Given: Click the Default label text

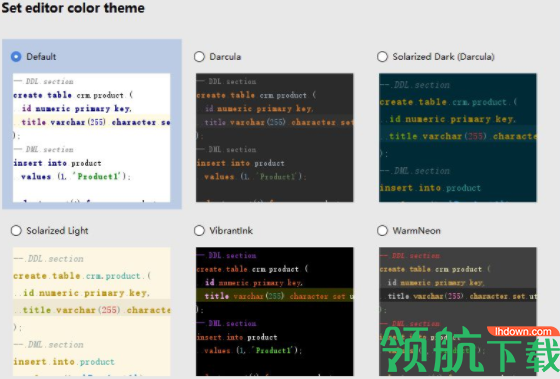Looking at the screenshot, I should (x=41, y=57).
